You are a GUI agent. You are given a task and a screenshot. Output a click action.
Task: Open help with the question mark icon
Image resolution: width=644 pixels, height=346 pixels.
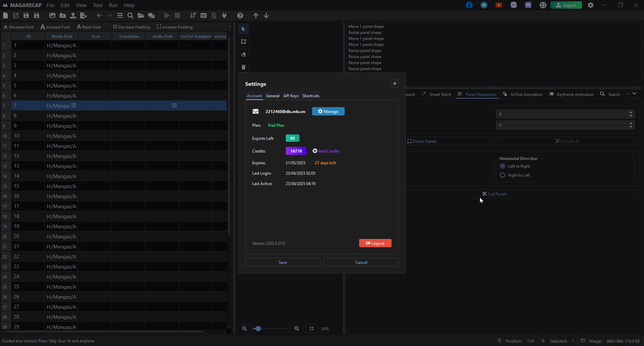[x=240, y=15]
